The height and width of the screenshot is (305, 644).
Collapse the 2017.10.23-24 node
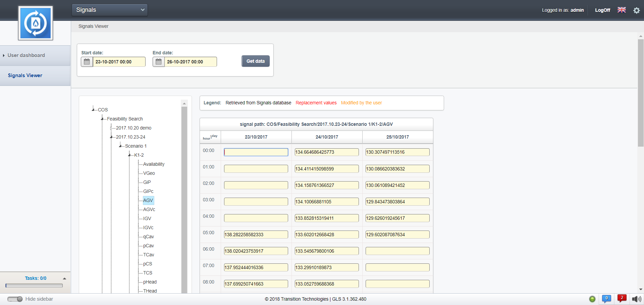pyautogui.click(x=111, y=137)
